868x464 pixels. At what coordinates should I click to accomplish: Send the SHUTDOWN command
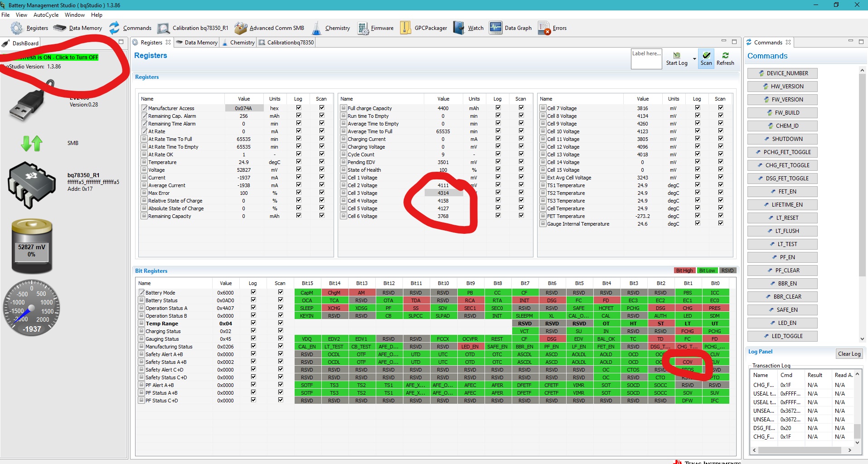[x=782, y=139]
